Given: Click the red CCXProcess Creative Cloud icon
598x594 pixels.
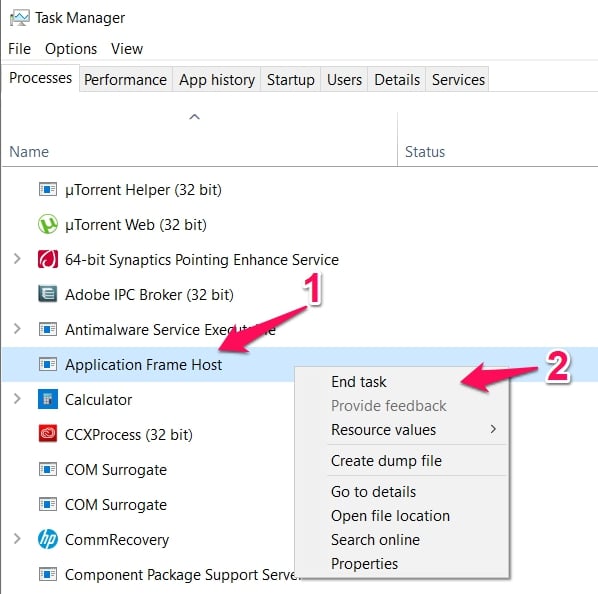Looking at the screenshot, I should click(48, 434).
